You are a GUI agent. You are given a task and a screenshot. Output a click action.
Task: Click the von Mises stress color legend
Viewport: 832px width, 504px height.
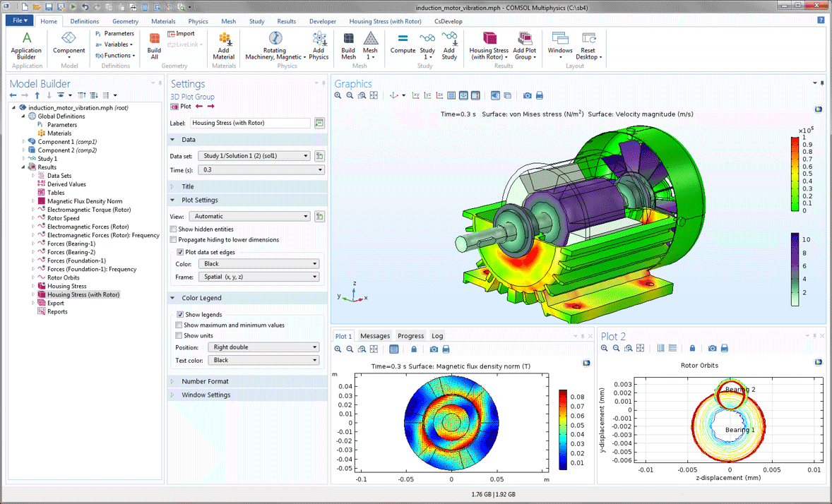click(x=795, y=174)
